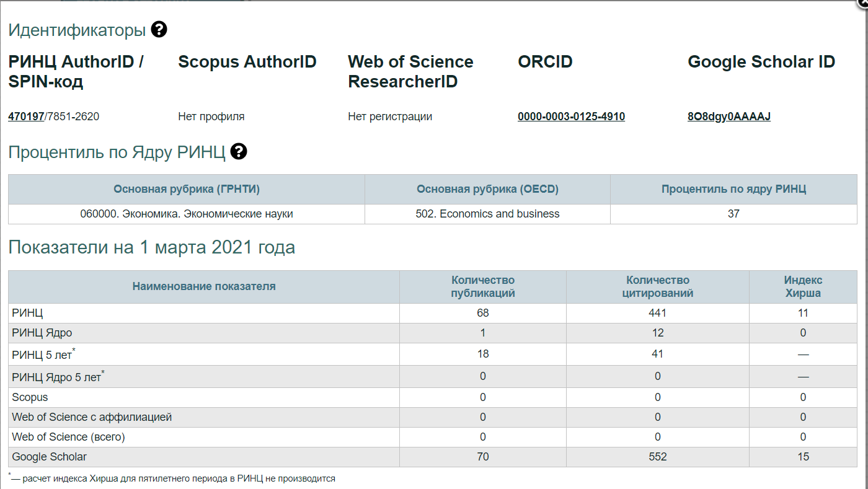
Task: Click the РИНЦ 5 лет row label
Action: tap(43, 355)
